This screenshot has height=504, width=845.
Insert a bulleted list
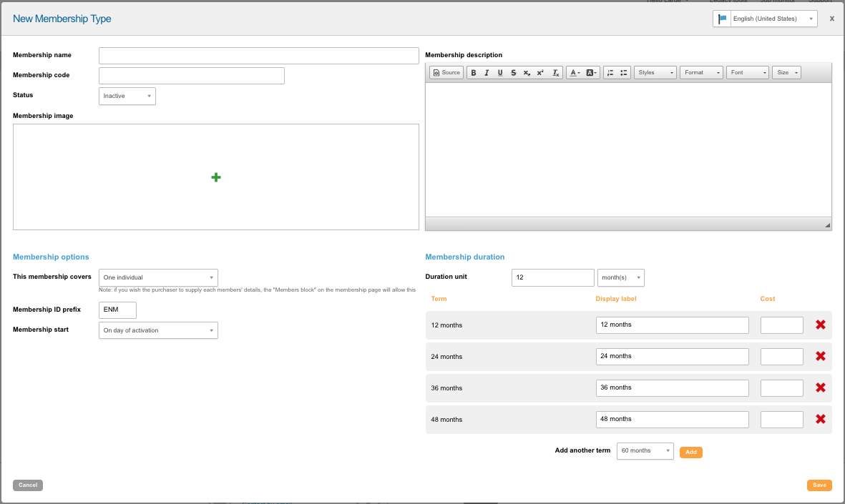[623, 73]
